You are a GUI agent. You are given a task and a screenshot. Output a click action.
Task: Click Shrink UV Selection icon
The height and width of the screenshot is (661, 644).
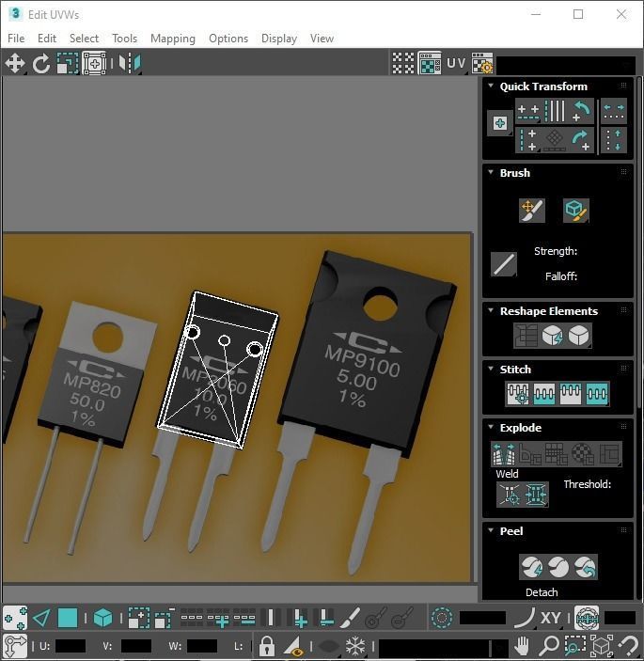(x=165, y=618)
